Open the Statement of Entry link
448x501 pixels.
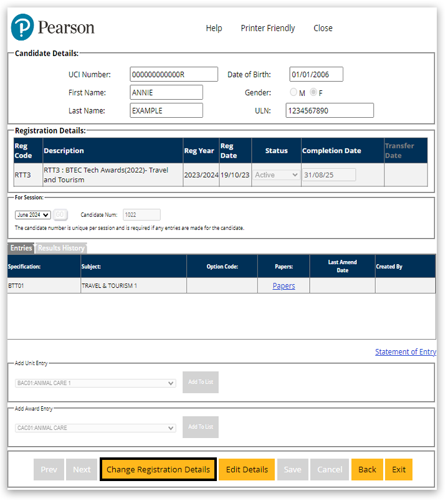[405, 352]
